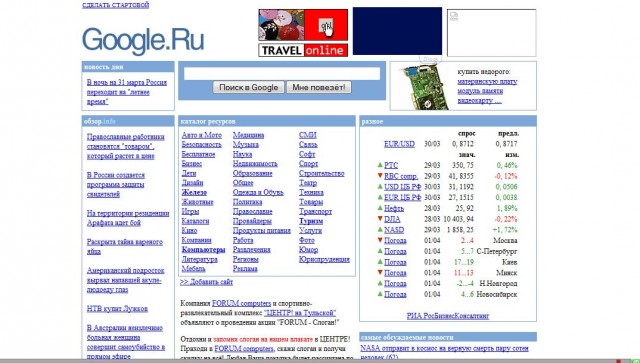Click the broken image banner placeholder
This screenshot has height=363, width=640.
click(x=491, y=33)
